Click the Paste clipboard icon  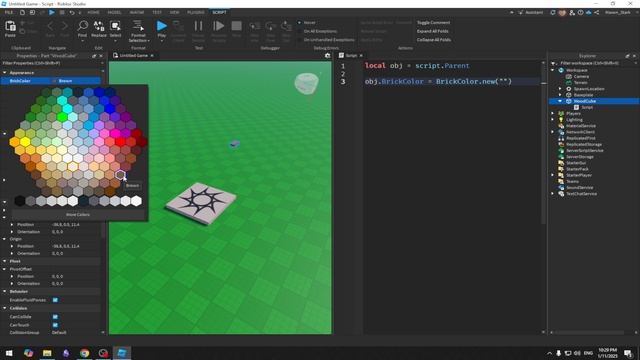(10, 27)
